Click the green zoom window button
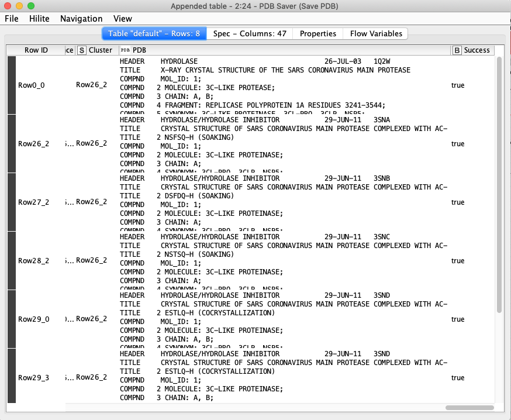Viewport: 511px width, 420px height. [x=31, y=6]
